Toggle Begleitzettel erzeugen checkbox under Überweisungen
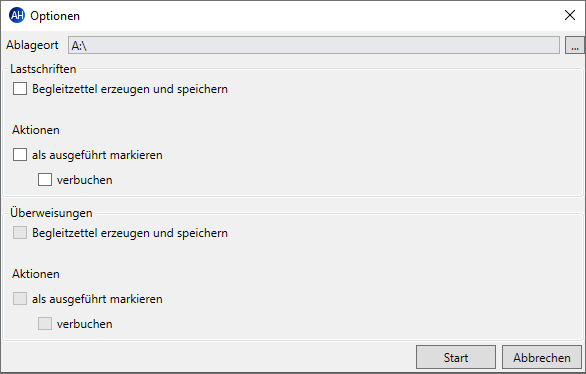The image size is (586, 374). [20, 233]
